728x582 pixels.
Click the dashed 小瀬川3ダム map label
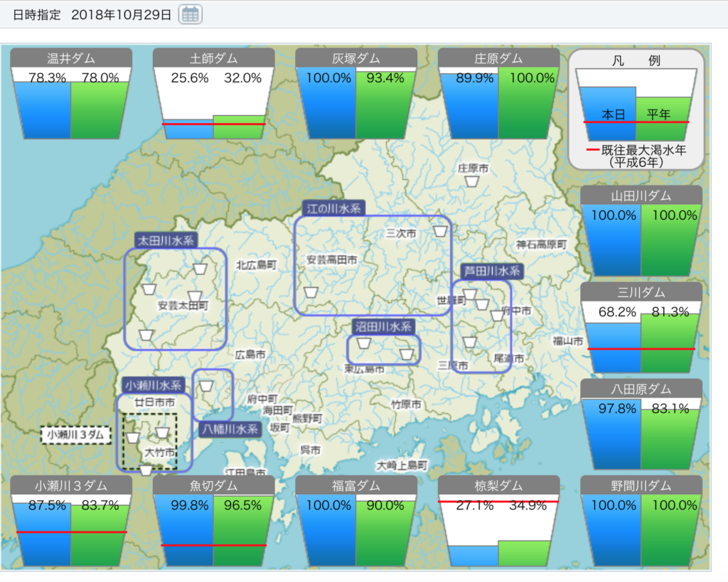(x=75, y=433)
